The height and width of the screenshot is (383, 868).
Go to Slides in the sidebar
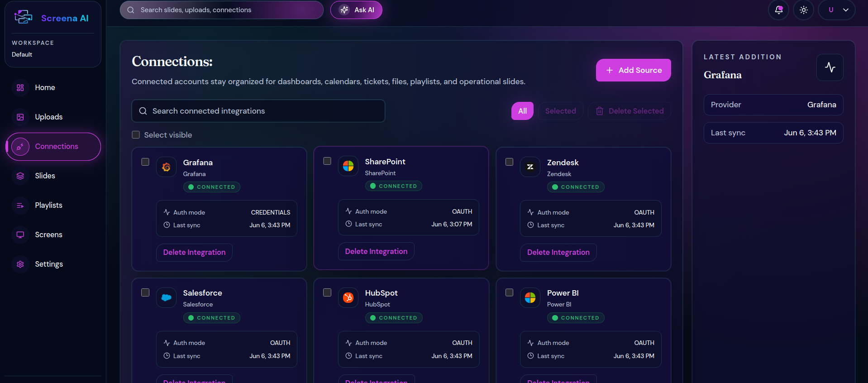(52, 176)
